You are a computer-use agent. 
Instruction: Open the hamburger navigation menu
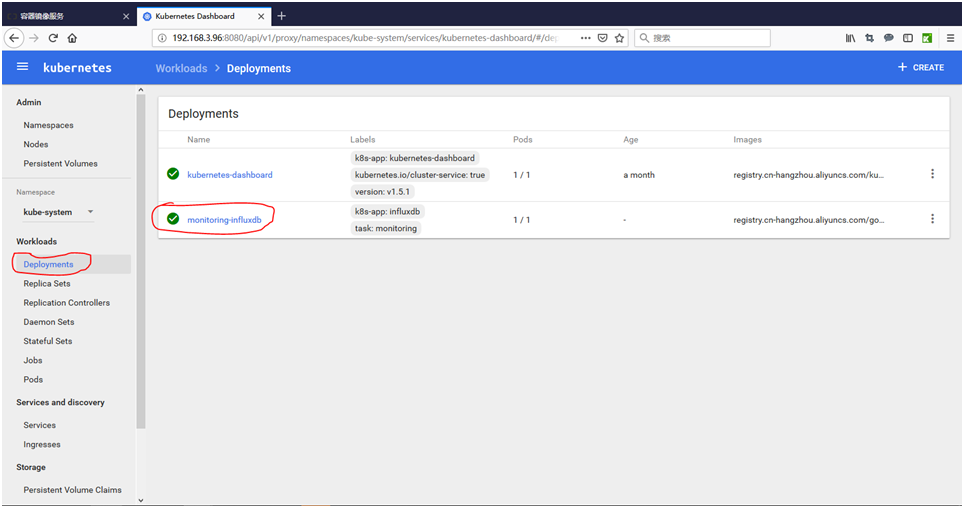click(x=22, y=66)
